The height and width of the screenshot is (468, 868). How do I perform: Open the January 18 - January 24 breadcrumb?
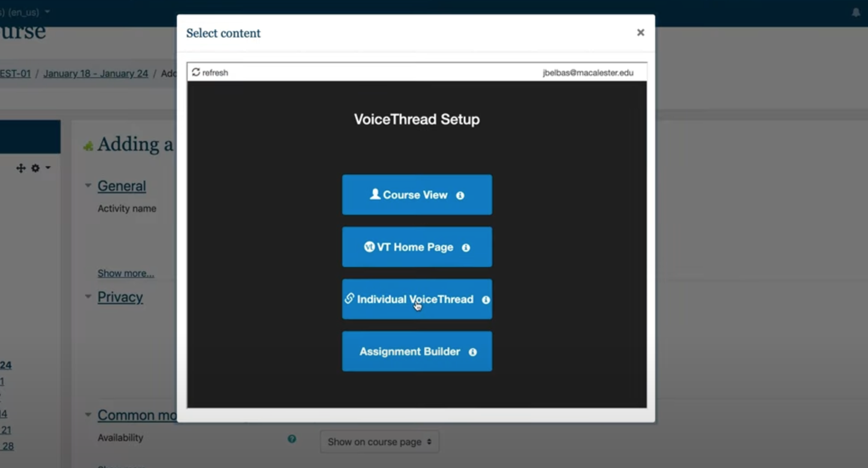pyautogui.click(x=95, y=74)
